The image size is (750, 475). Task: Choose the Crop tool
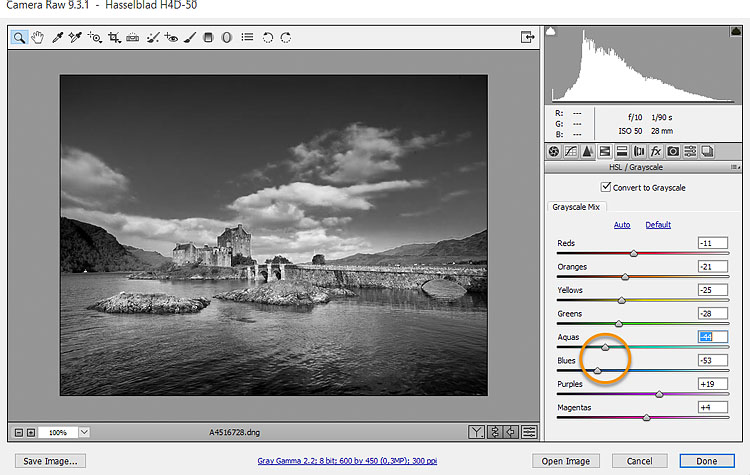click(114, 38)
